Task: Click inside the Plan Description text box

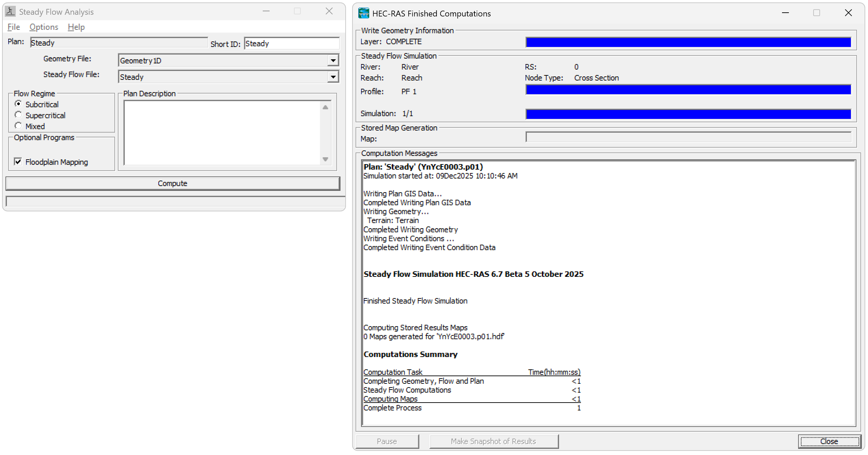Action: coord(222,133)
